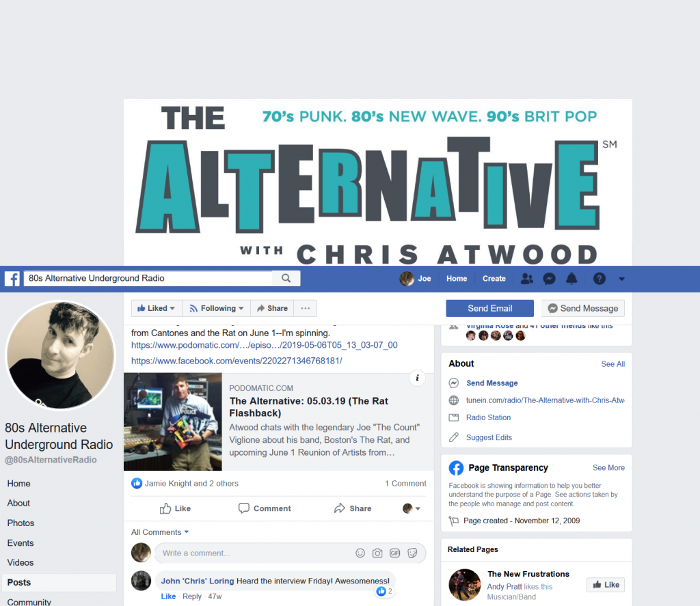Attach a photo using camera icon
700x606 pixels.
tap(377, 553)
